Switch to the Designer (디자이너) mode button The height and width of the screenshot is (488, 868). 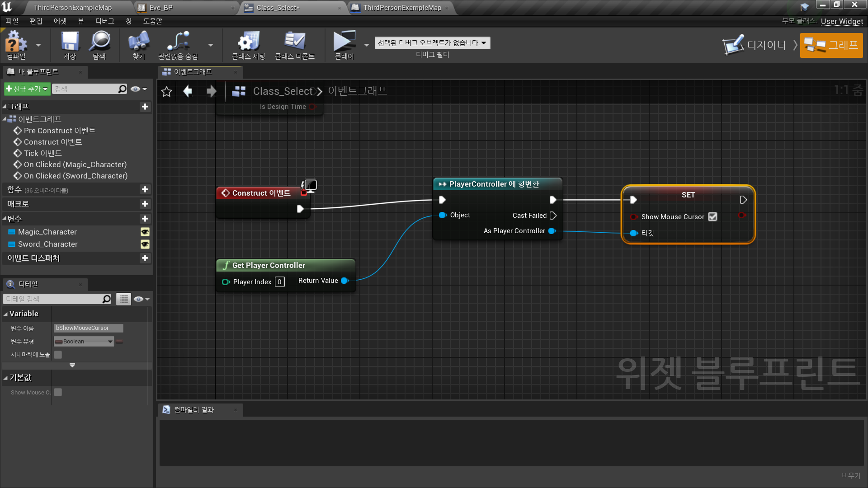[755, 45]
